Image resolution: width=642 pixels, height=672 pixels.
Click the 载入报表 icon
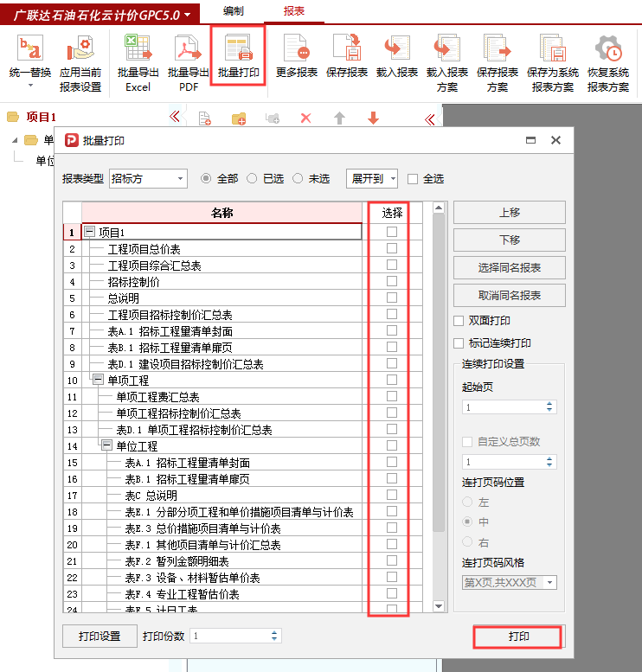pyautogui.click(x=397, y=48)
